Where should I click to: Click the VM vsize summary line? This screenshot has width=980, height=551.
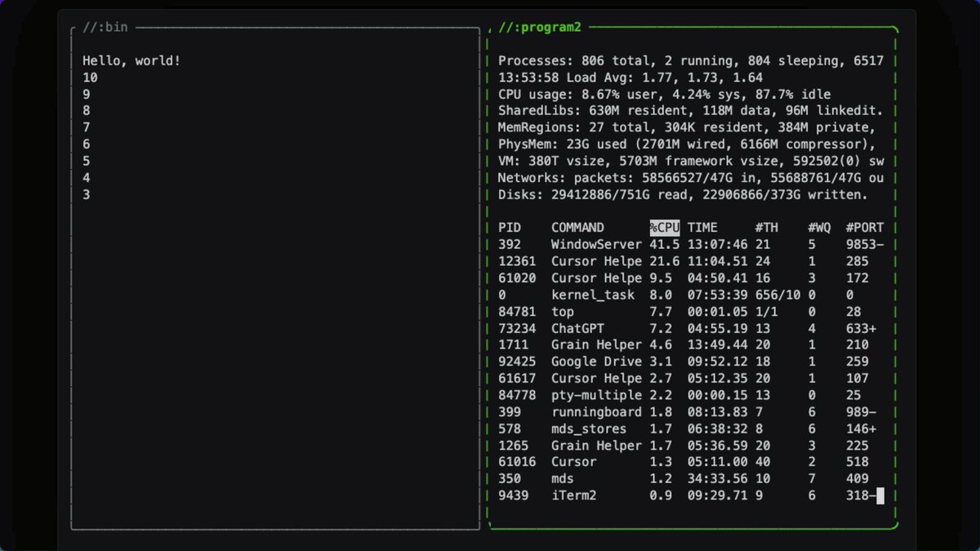[691, 161]
